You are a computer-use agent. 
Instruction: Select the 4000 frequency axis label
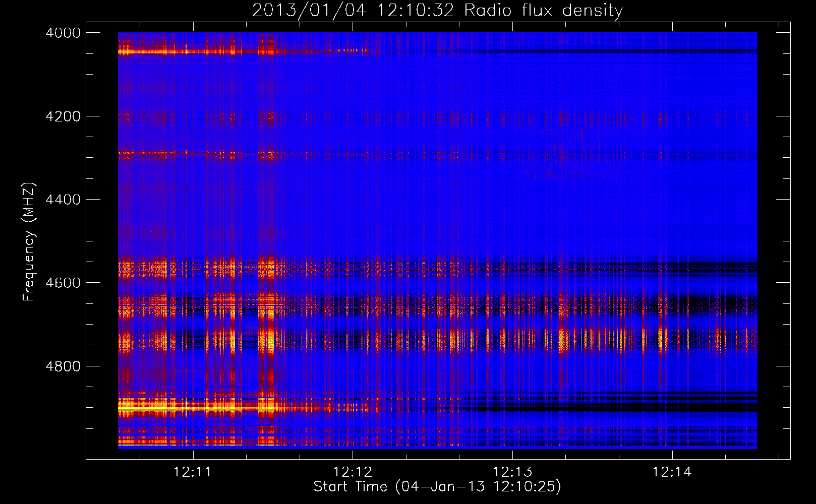click(63, 33)
